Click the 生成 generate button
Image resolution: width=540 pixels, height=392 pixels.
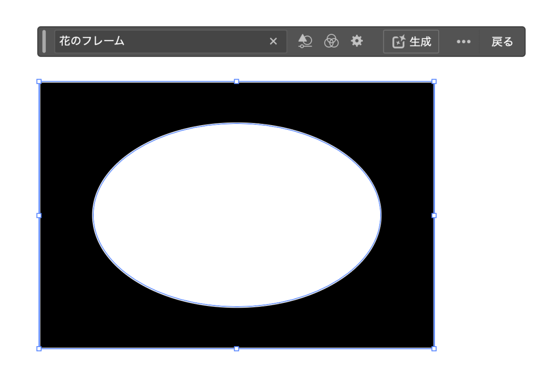[x=411, y=42]
